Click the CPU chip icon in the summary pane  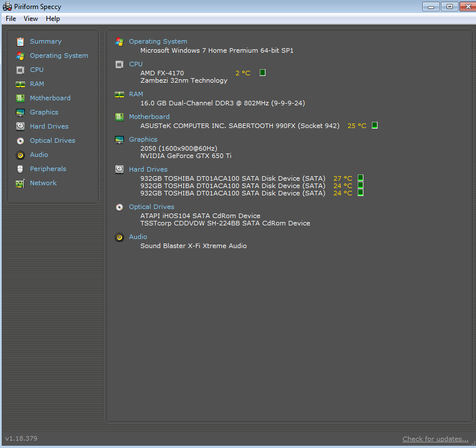119,65
